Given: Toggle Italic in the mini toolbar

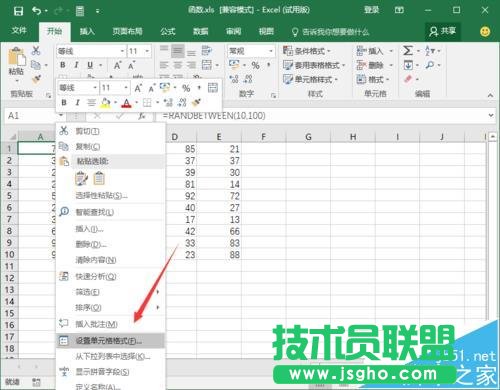Looking at the screenshot, I should 77,103.
